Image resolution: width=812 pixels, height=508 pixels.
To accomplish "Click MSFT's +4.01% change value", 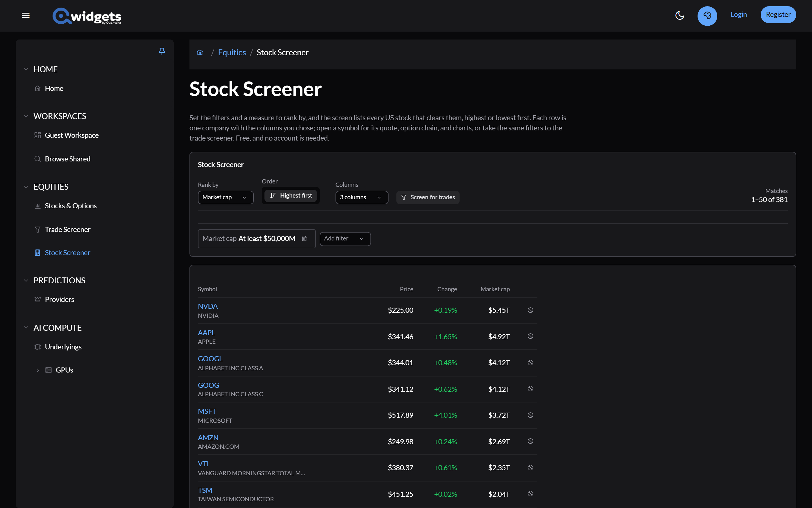I will 445,415.
